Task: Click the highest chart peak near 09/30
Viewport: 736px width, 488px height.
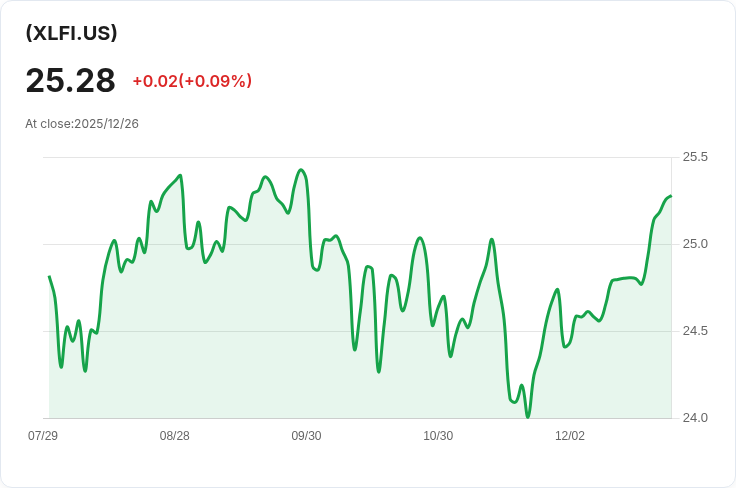Action: coord(301,170)
